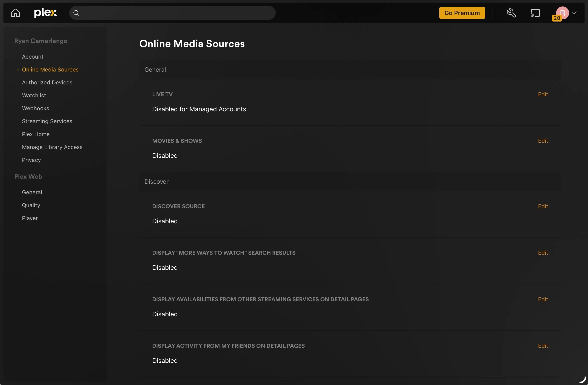Image resolution: width=588 pixels, height=385 pixels.
Task: Click the Home icon in top bar
Action: click(15, 13)
